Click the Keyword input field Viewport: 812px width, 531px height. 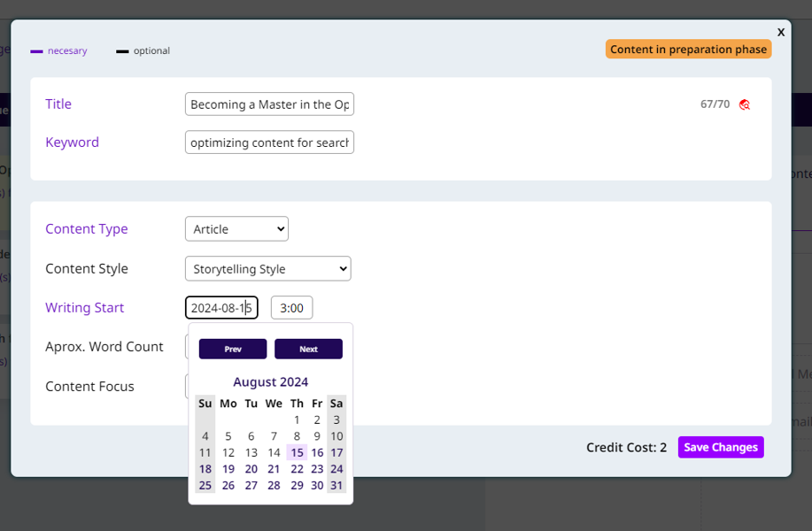click(x=269, y=142)
